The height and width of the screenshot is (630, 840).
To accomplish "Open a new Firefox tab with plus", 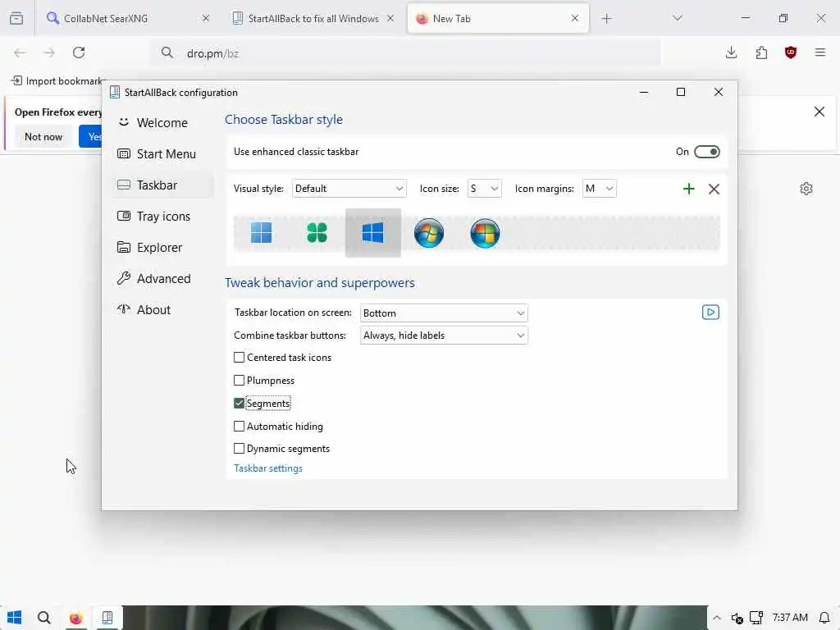I will click(606, 19).
